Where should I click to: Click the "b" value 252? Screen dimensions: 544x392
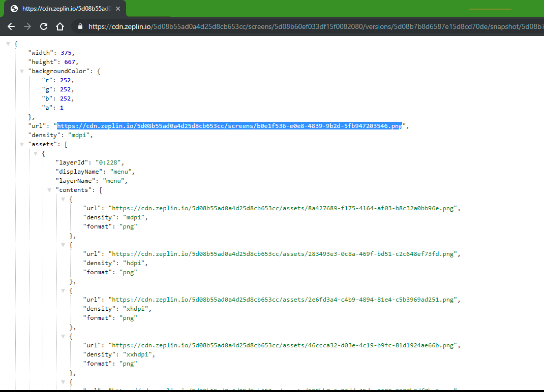[65, 99]
